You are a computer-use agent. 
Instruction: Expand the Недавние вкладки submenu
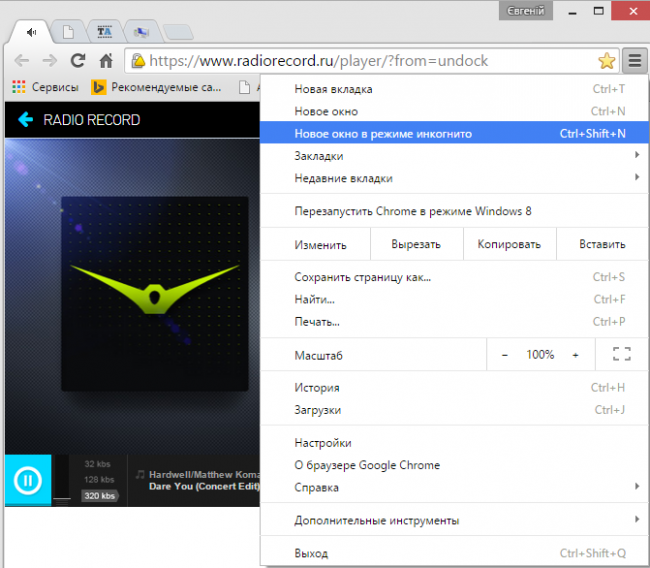tap(454, 178)
